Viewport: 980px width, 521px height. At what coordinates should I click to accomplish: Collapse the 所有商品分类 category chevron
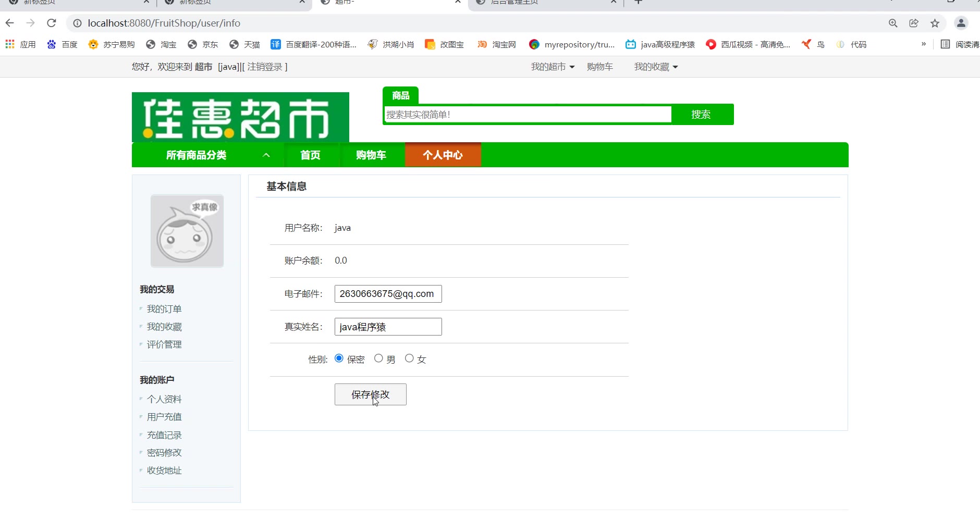pyautogui.click(x=266, y=155)
